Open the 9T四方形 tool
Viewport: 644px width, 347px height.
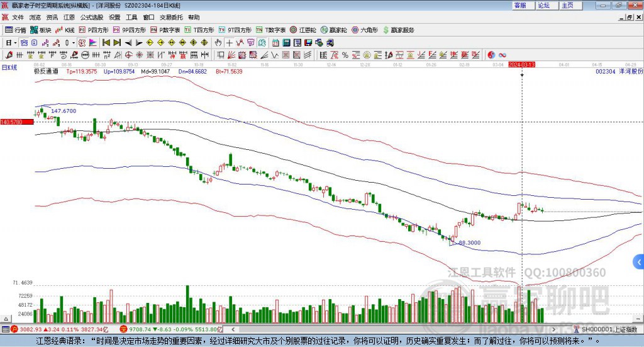tap(235, 30)
